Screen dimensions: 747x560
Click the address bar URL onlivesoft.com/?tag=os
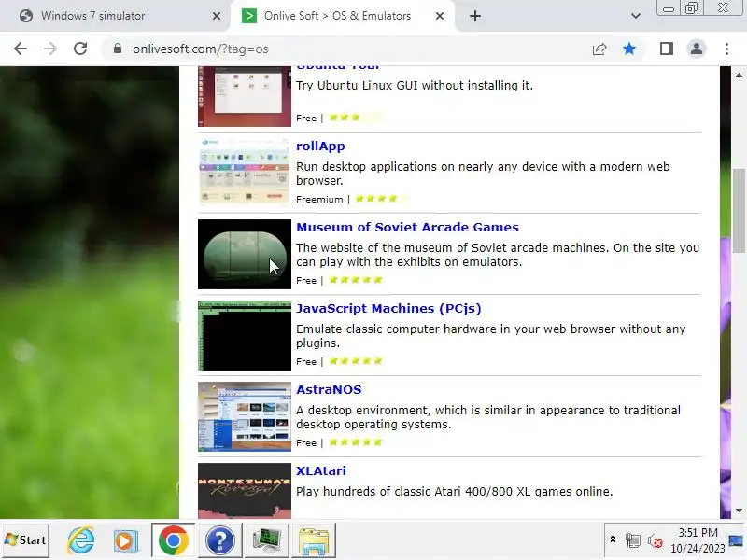[201, 49]
